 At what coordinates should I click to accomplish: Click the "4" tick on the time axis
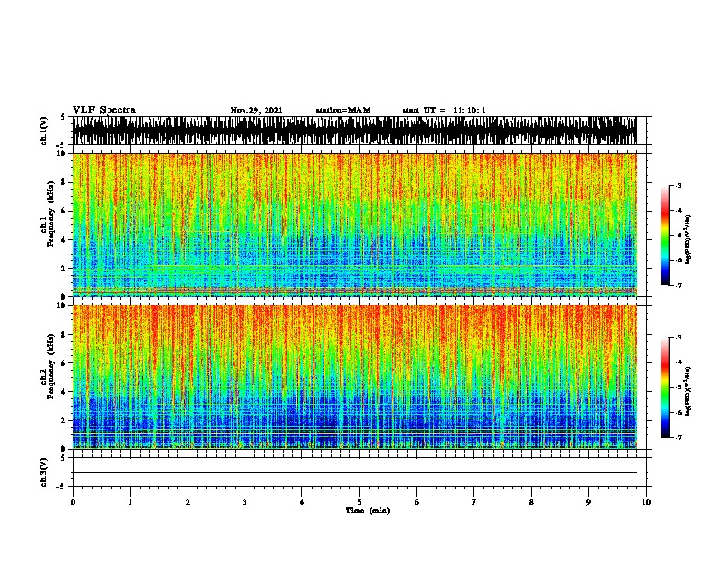pos(302,502)
